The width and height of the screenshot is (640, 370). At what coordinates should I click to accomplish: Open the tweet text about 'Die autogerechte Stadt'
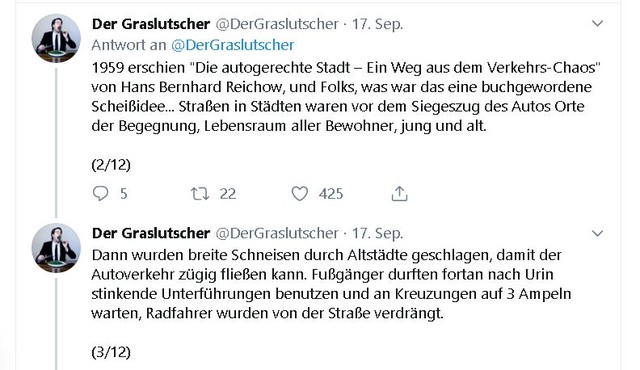click(x=346, y=97)
